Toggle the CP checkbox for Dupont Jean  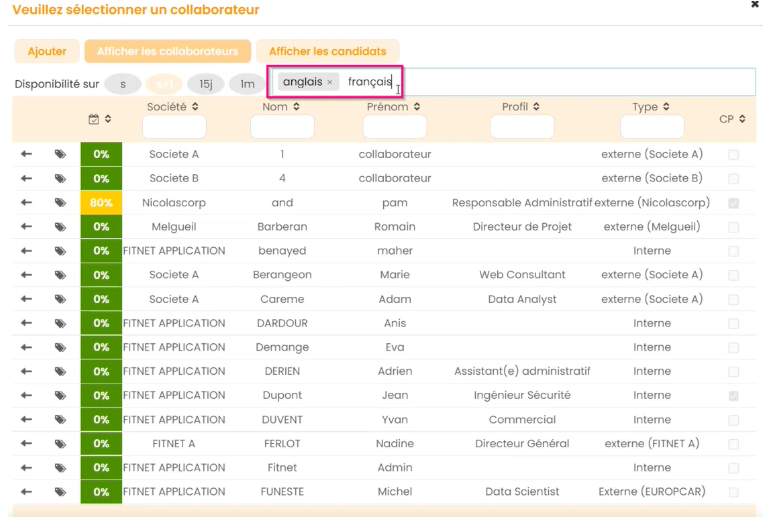point(734,396)
